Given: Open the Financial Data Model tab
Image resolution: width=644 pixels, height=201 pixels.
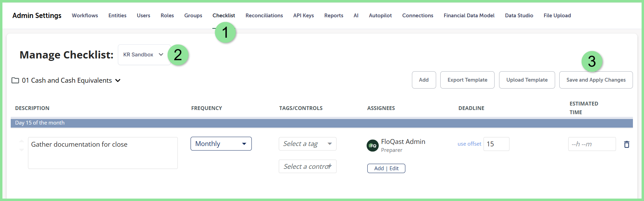Looking at the screenshot, I should tap(469, 16).
